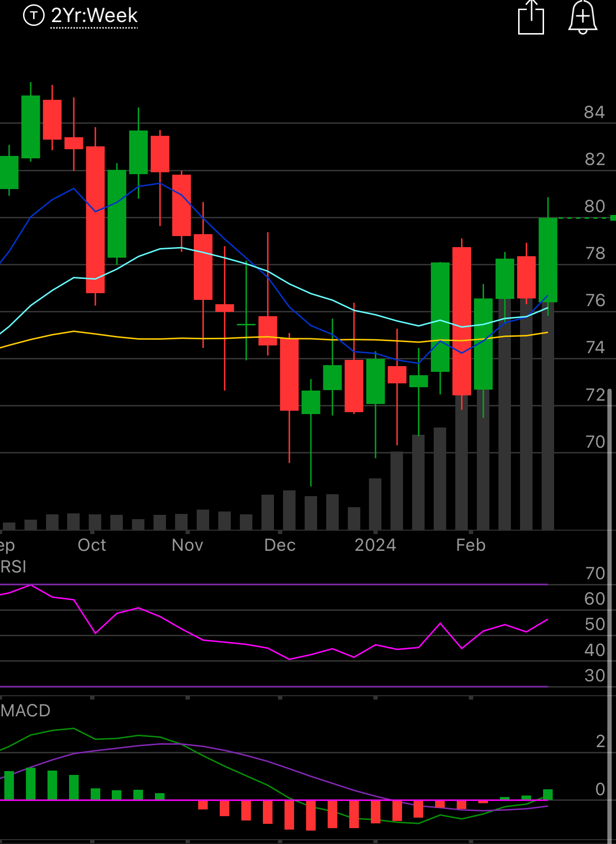Tap the 78 price axis label
Image resolution: width=616 pixels, height=844 pixels.
tap(595, 253)
